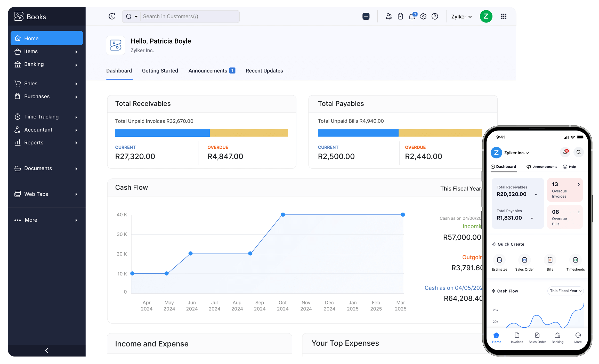
Task: Expand the Total Receivables chevron on mobile
Action: [x=537, y=195]
